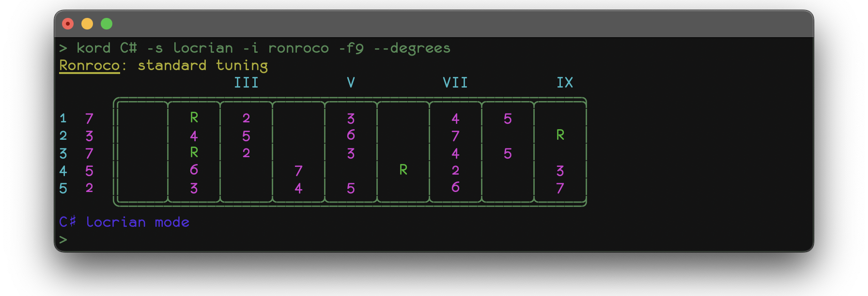The image size is (868, 296).
Task: Click the word "kord" in the command
Action: tap(93, 48)
